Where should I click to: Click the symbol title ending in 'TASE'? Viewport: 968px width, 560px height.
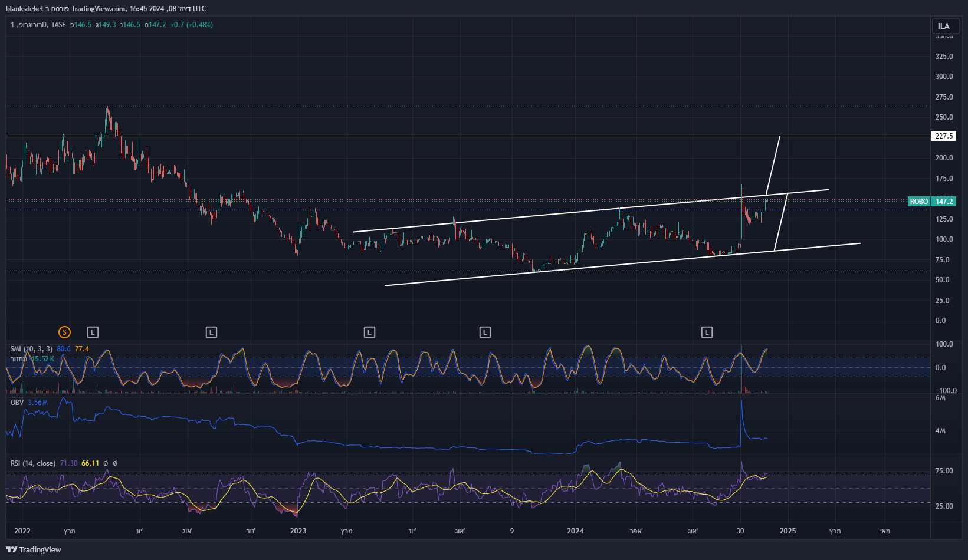[38, 25]
